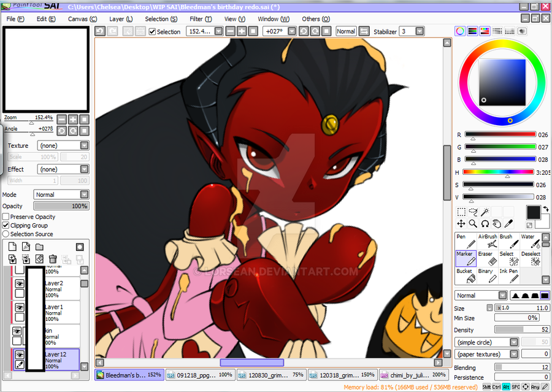
Task: Create a new normal layer
Action: click(12, 247)
